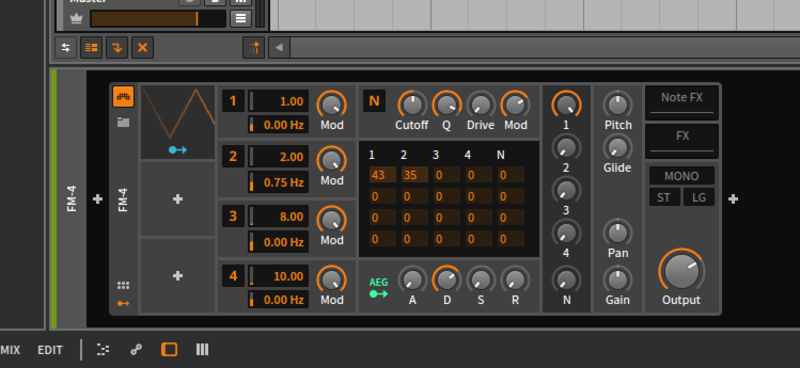Click the Gain knob
The width and height of the screenshot is (800, 368).
[617, 280]
